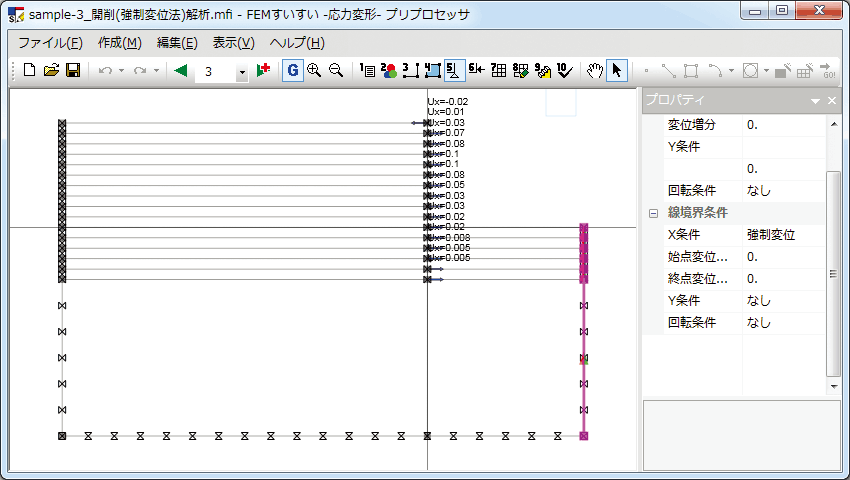Select step 3 line element icon
This screenshot has height=480, width=850.
point(411,71)
